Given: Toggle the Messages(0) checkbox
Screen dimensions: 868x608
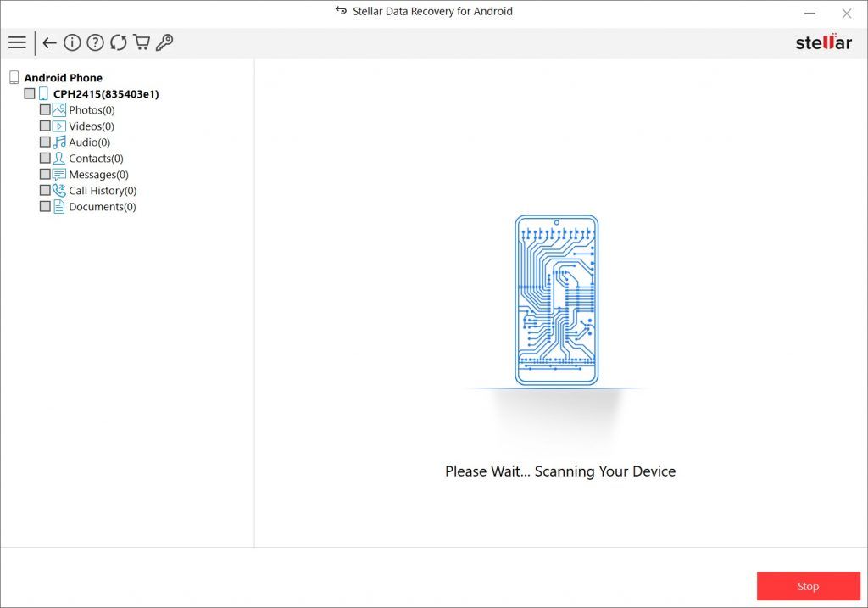Looking at the screenshot, I should [46, 174].
